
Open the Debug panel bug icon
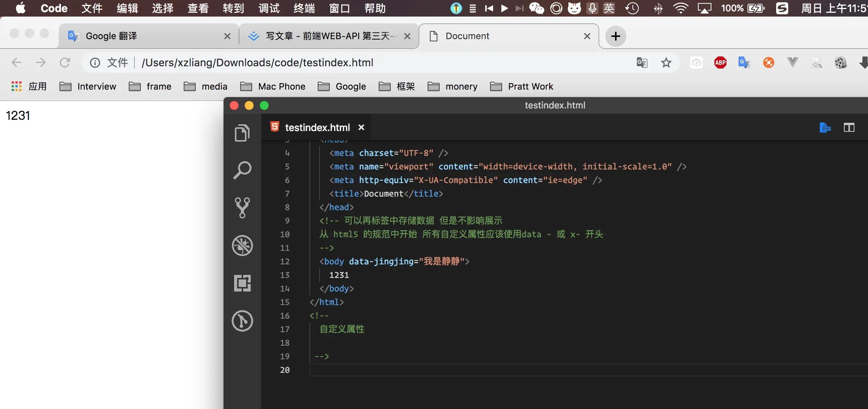tap(242, 246)
